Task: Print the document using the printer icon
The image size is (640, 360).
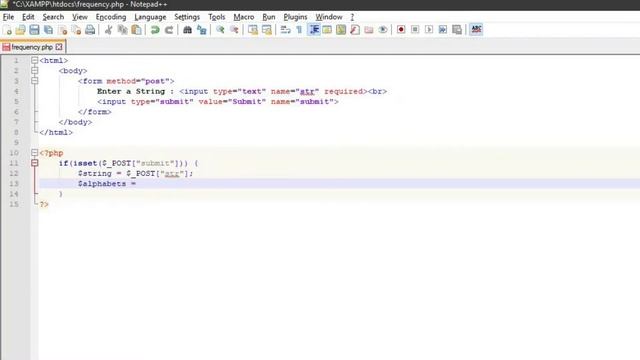Action: 90,30
